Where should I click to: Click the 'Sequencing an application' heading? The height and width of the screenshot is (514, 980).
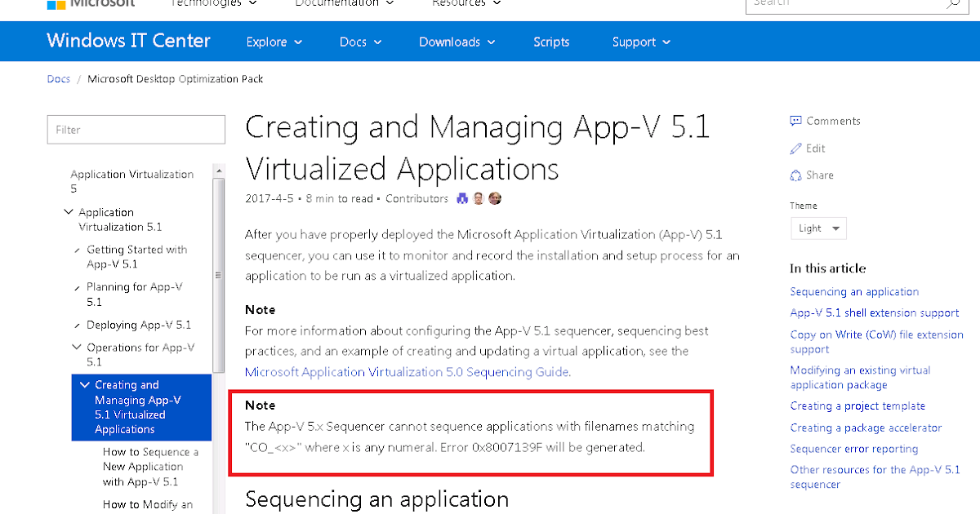click(x=376, y=498)
